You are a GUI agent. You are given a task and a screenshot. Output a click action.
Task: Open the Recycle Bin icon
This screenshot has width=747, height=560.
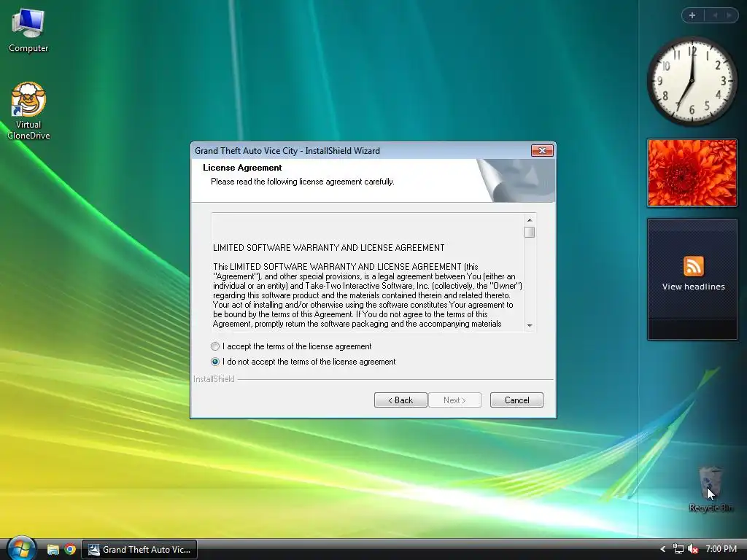tap(711, 489)
